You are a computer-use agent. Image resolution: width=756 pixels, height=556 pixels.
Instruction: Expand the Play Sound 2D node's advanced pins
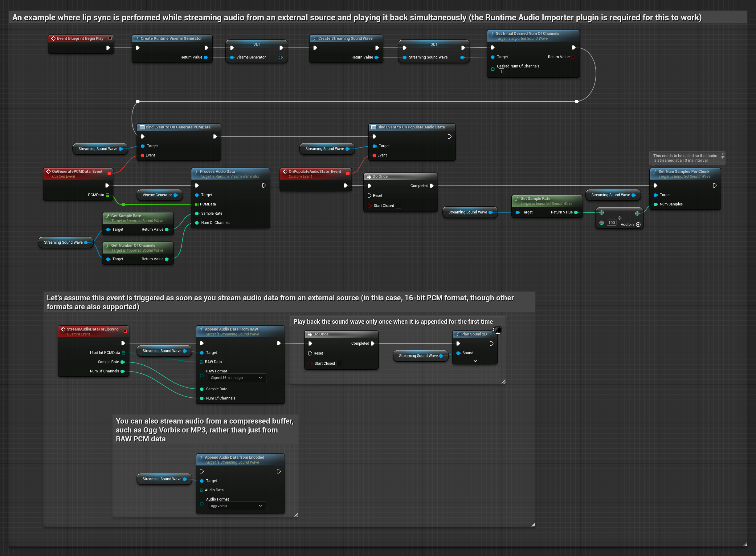tap(475, 361)
